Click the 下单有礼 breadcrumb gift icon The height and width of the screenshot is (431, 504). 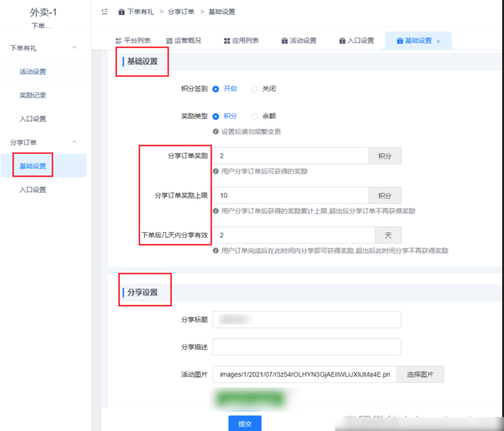[x=122, y=11]
